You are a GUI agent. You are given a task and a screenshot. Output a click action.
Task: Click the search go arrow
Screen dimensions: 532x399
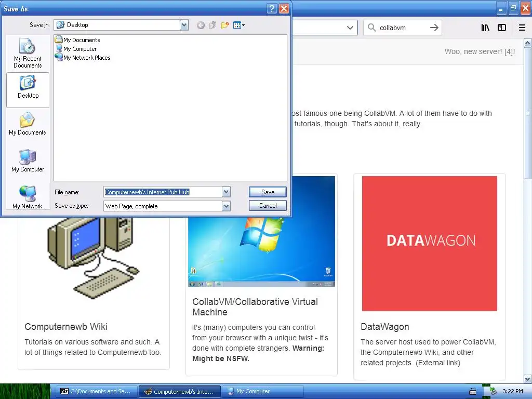(434, 28)
